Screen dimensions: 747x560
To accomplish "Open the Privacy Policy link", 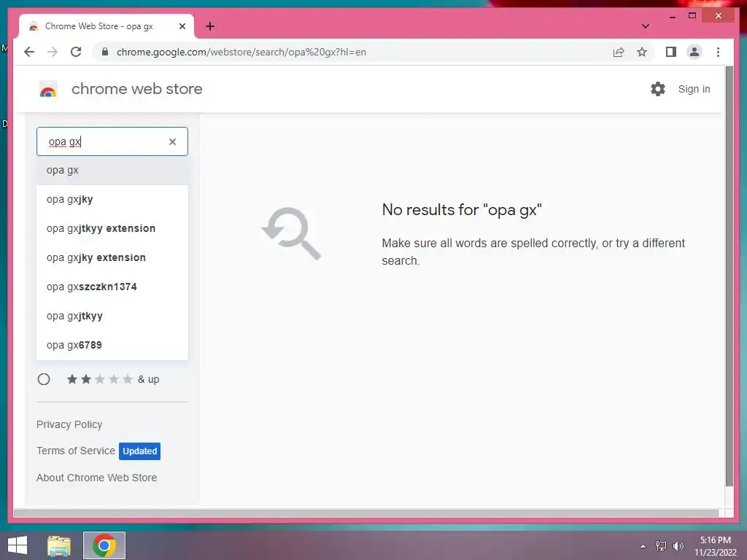I will tap(69, 424).
